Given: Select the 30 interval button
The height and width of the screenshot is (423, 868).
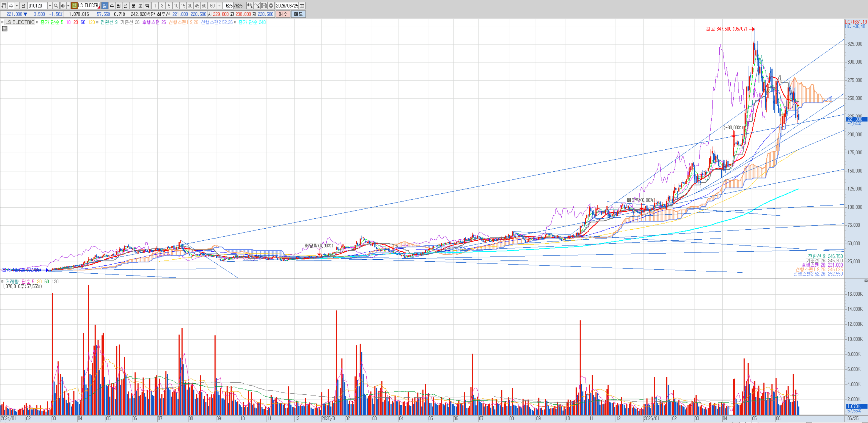Looking at the screenshot, I should point(190,6).
